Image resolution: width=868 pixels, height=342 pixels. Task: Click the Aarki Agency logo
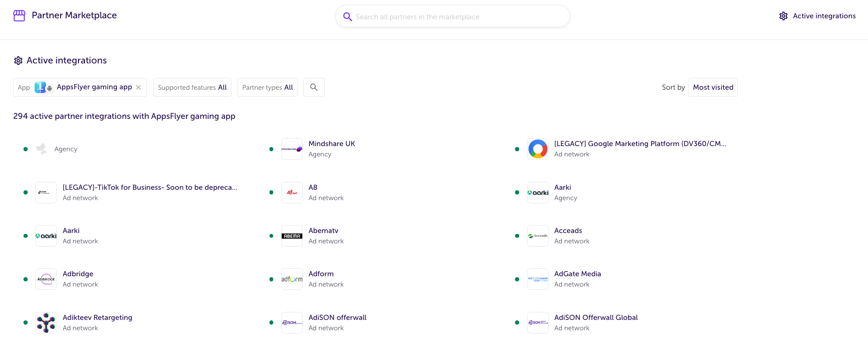(538, 193)
